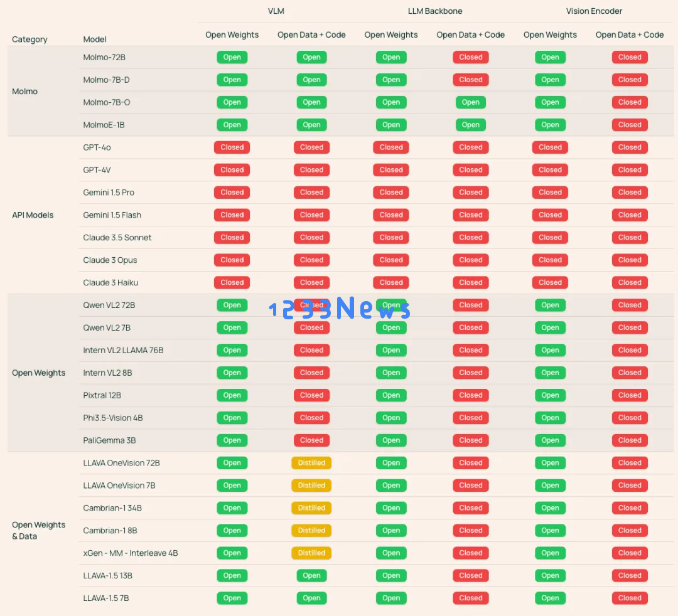Viewport: 678px width, 616px height.
Task: Select the VLM group header
Action: (276, 11)
